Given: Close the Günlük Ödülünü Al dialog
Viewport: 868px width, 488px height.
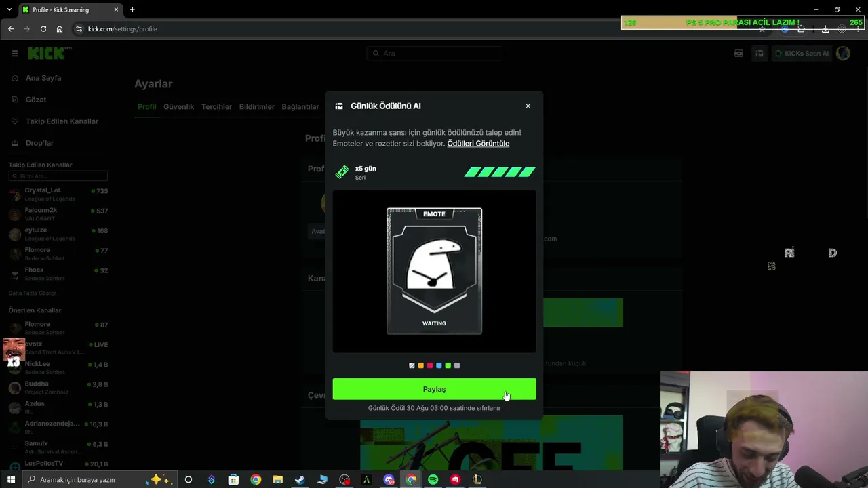Looking at the screenshot, I should (x=528, y=106).
